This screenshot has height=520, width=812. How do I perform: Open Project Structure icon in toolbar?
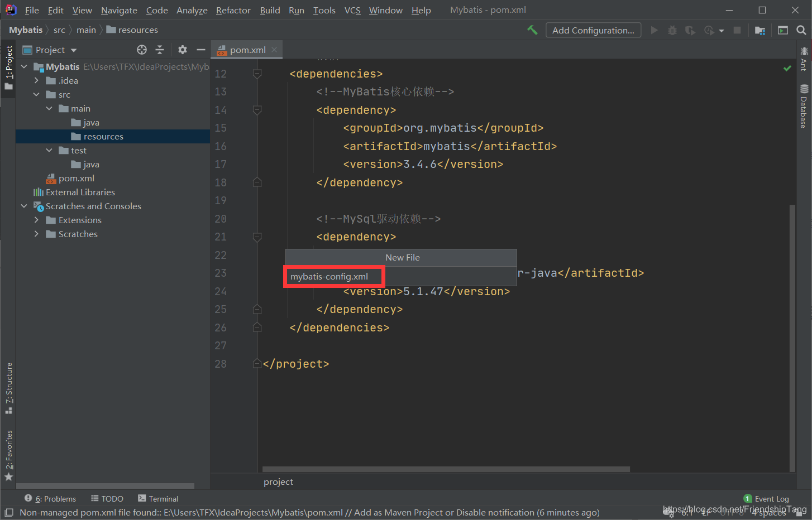click(760, 30)
